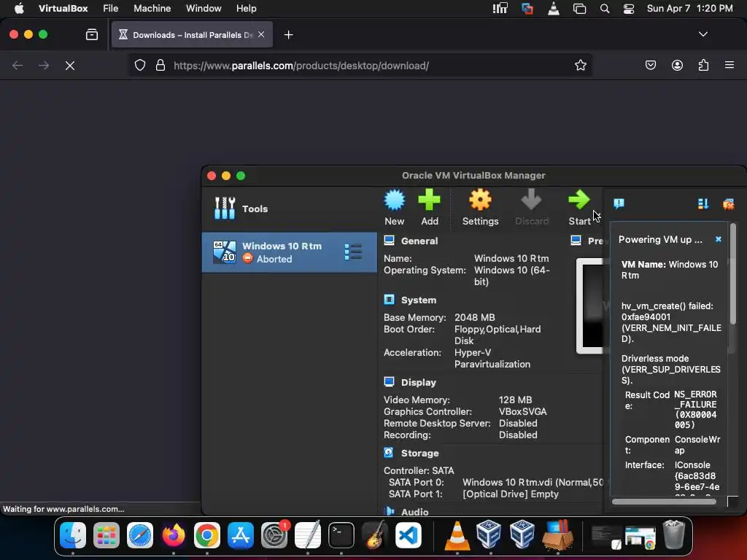Click the Display section header

click(418, 382)
